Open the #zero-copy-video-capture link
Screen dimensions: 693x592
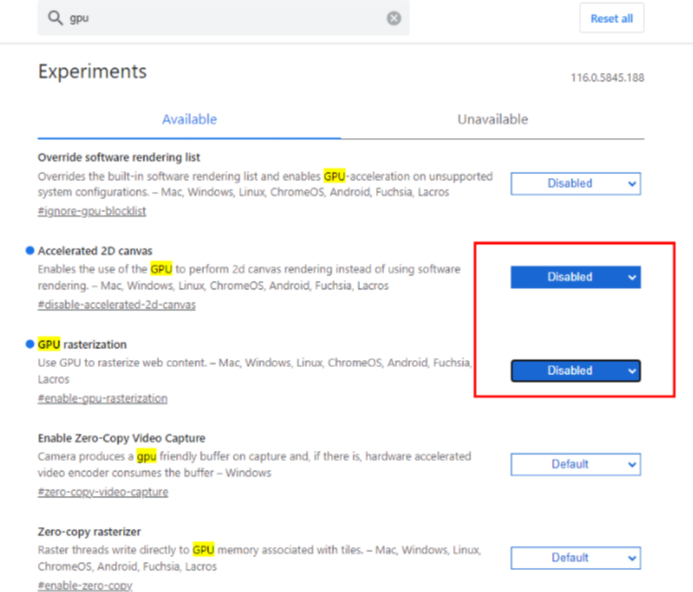pyautogui.click(x=103, y=492)
